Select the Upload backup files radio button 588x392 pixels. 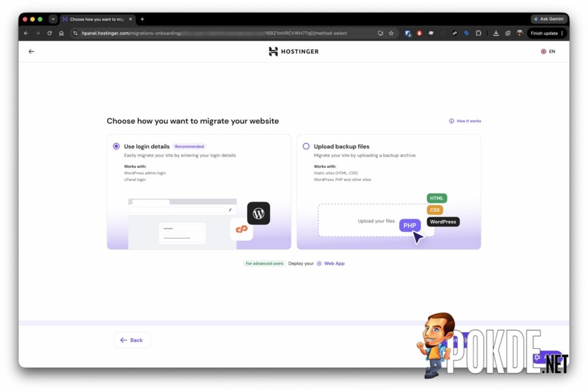tap(306, 146)
